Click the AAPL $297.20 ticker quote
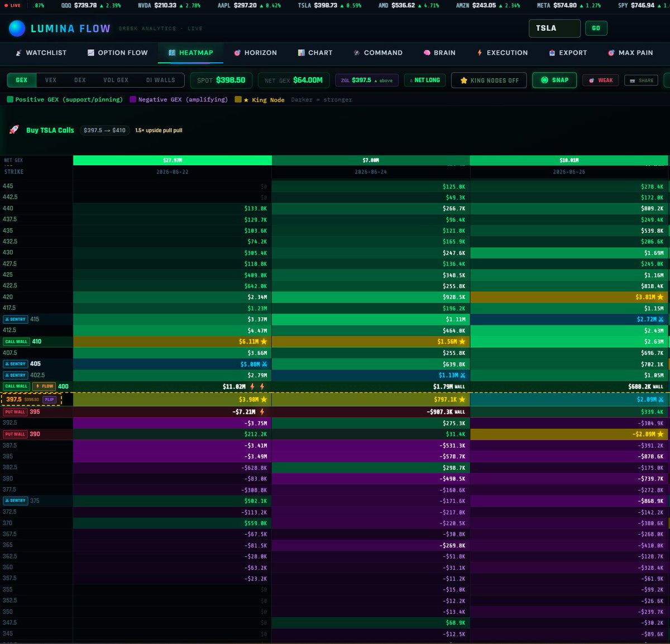670x644 pixels. (249, 5)
